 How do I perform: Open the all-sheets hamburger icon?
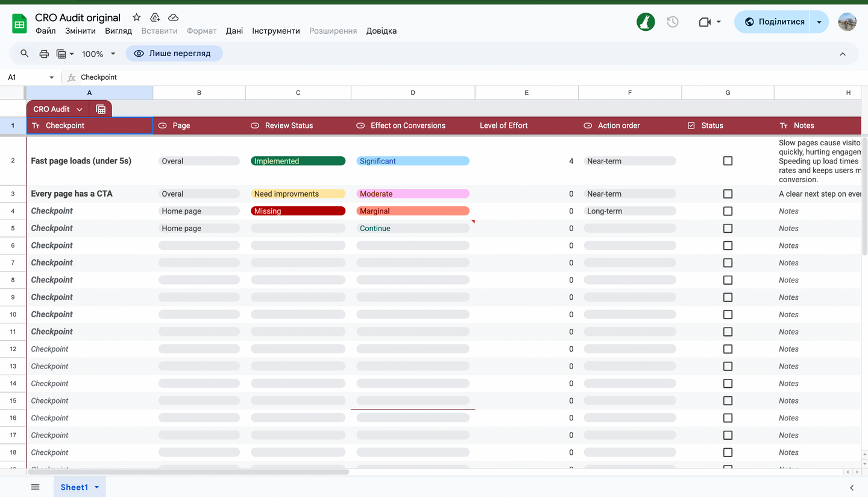pos(35,487)
